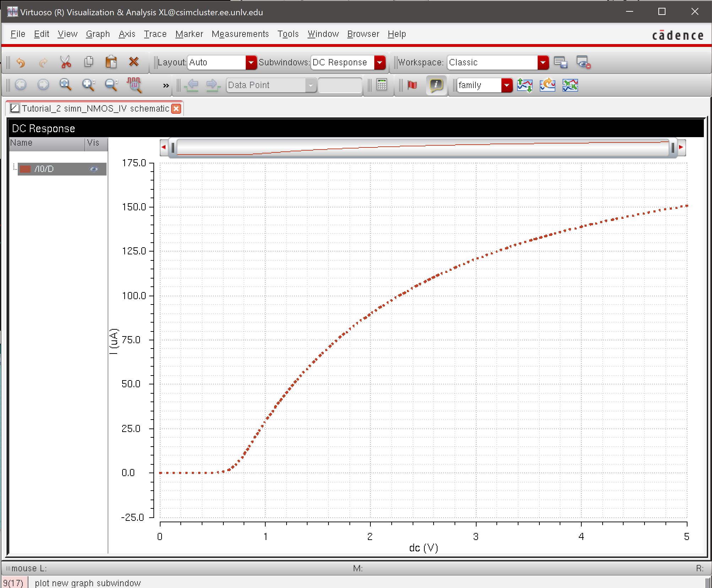Open the File menu

tap(18, 34)
